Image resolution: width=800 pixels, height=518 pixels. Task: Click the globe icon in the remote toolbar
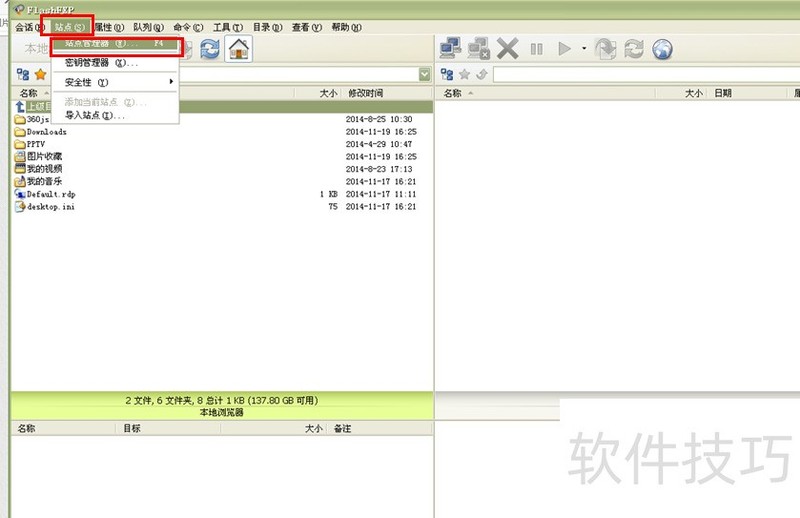coord(662,49)
